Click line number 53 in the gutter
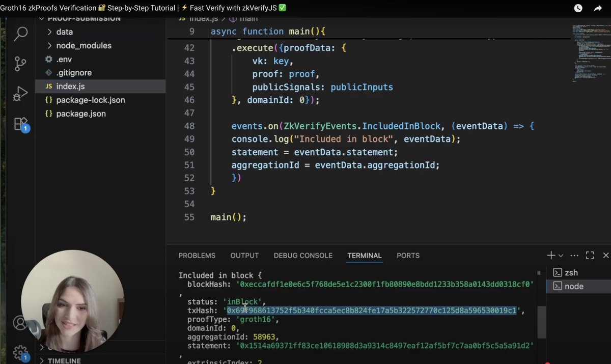 click(x=189, y=191)
